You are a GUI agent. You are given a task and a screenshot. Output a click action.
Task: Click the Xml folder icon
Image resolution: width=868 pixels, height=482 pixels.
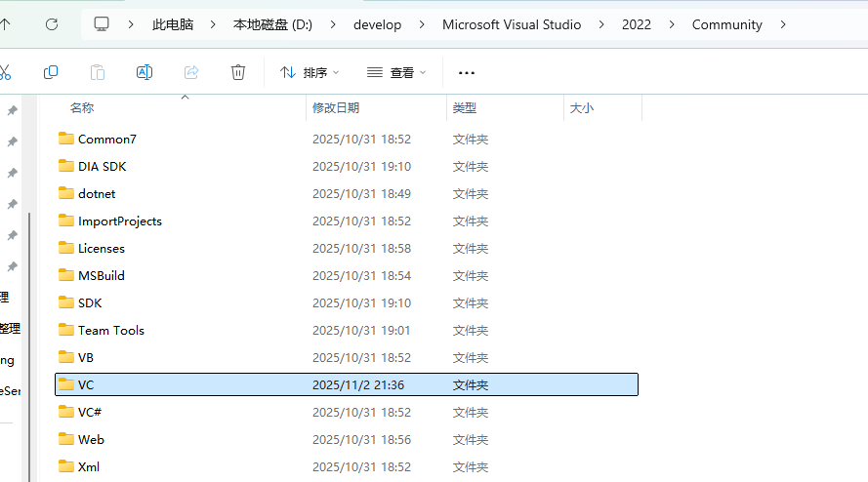[x=65, y=466]
